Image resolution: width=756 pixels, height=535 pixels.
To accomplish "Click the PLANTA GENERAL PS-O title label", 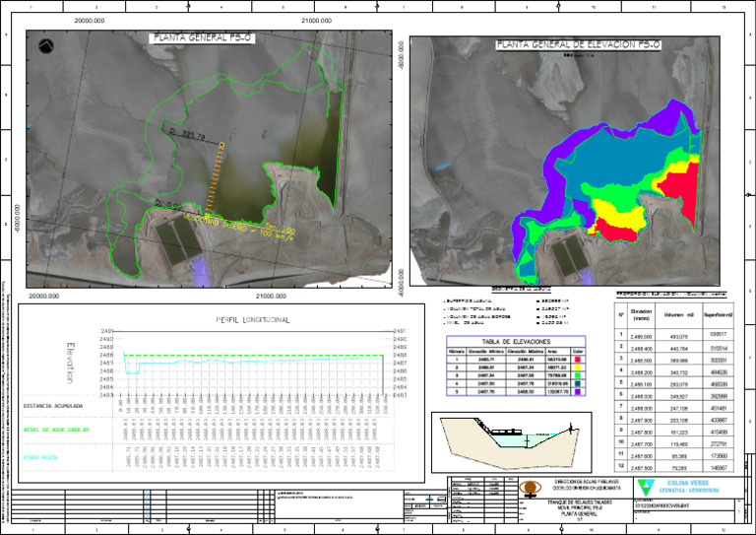I will (202, 38).
